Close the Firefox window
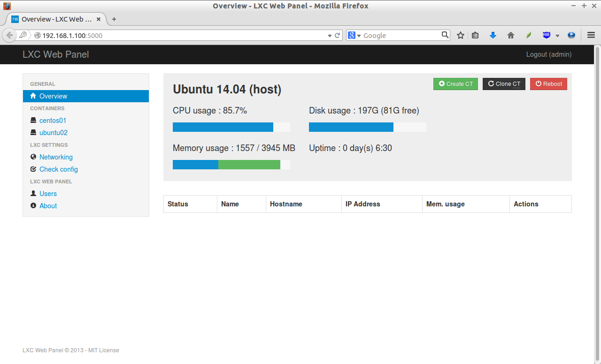 [x=593, y=6]
